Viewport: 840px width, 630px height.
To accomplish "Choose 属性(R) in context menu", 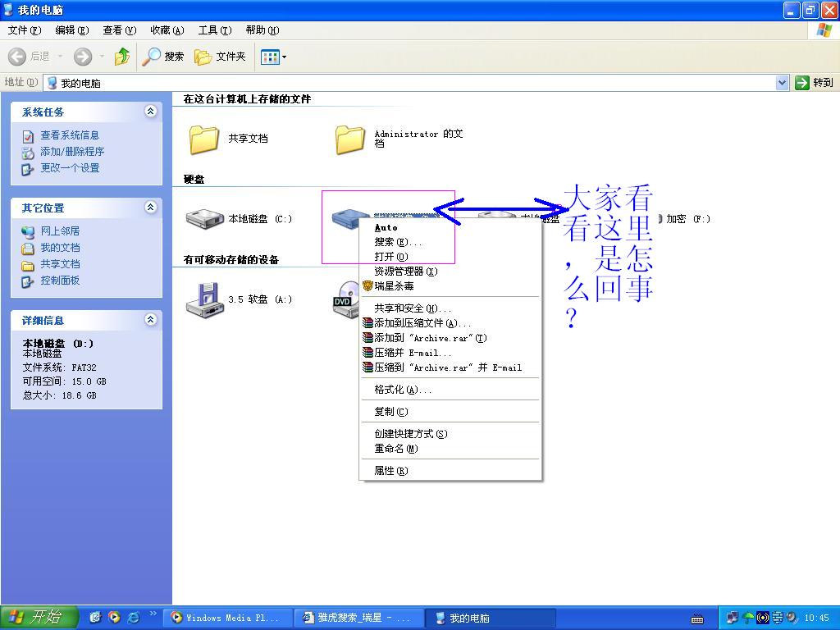I will point(450,471).
